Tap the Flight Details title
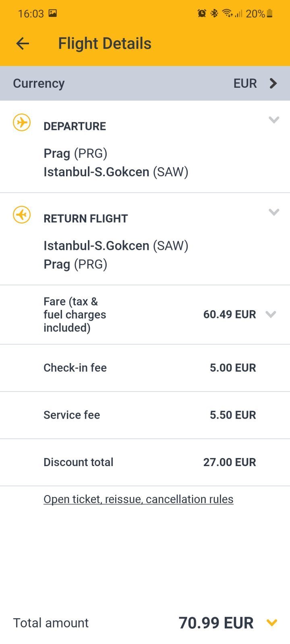The height and width of the screenshot is (644, 290). [x=105, y=43]
